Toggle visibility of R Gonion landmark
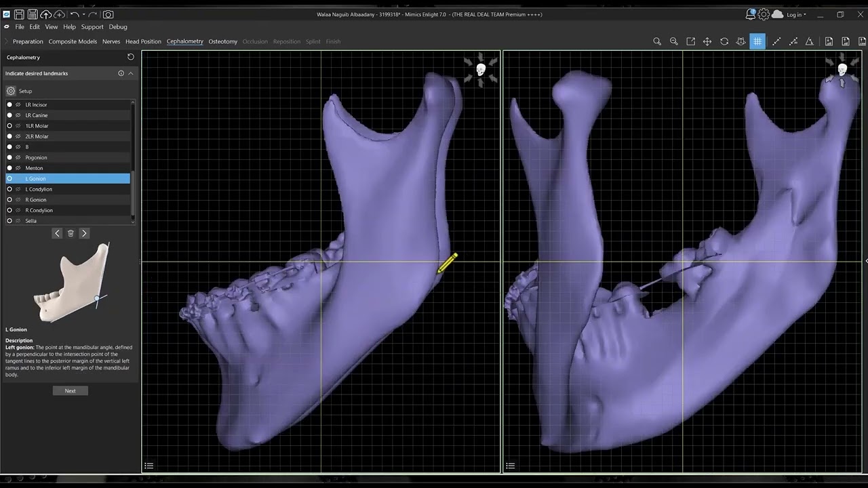The height and width of the screenshot is (488, 868). [x=18, y=200]
